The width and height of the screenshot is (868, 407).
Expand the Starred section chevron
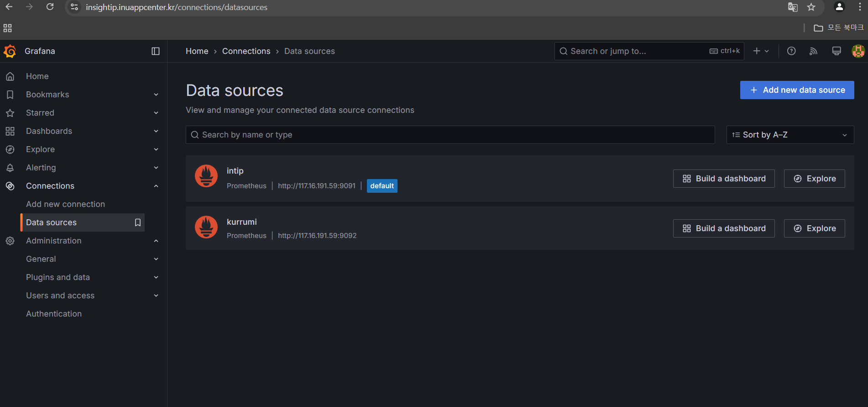[x=156, y=113]
